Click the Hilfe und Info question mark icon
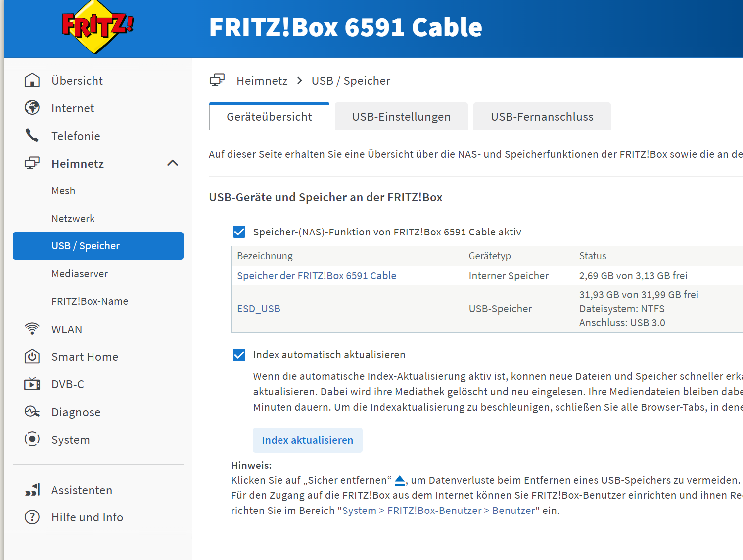The height and width of the screenshot is (560, 743). click(x=32, y=517)
